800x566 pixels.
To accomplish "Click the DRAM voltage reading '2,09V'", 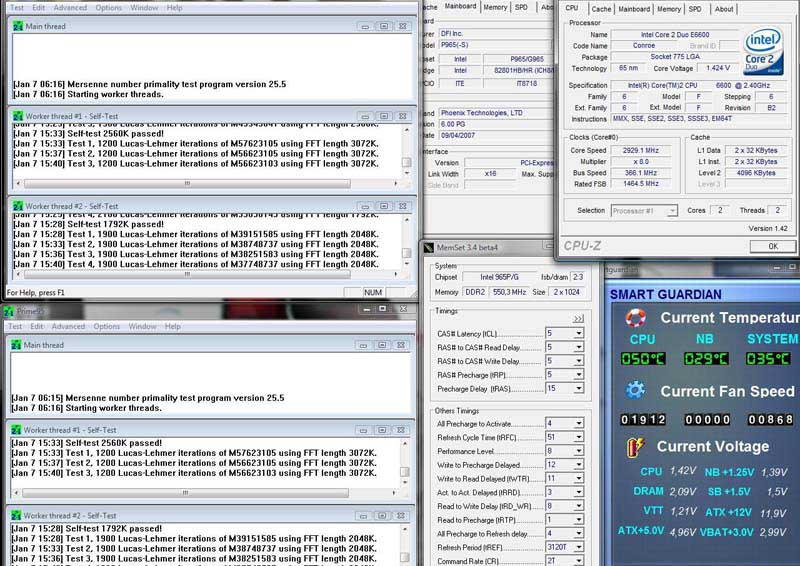I will click(x=683, y=492).
